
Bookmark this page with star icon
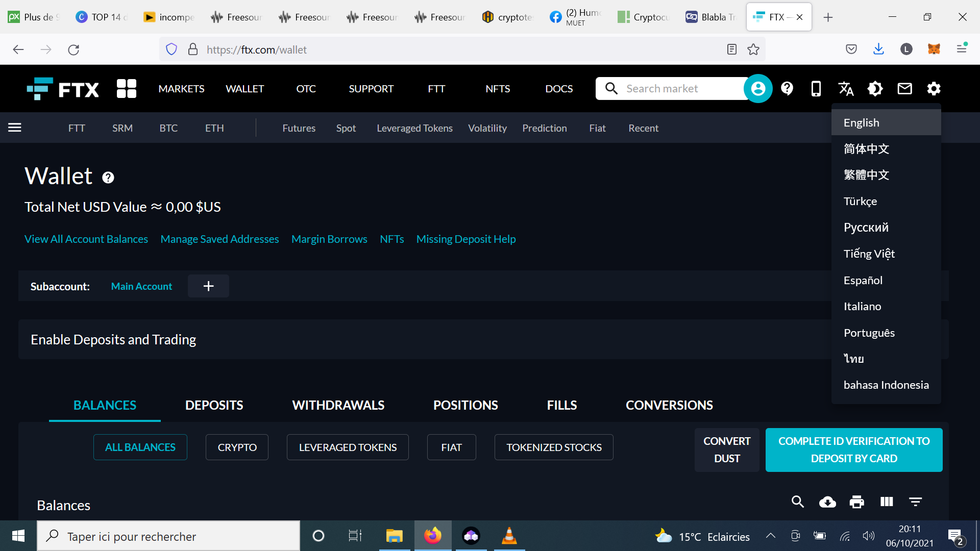pos(753,49)
